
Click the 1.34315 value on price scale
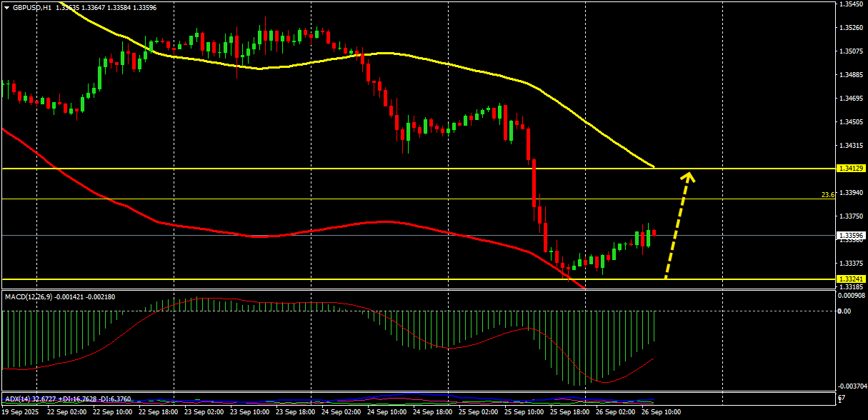pyautogui.click(x=852, y=146)
